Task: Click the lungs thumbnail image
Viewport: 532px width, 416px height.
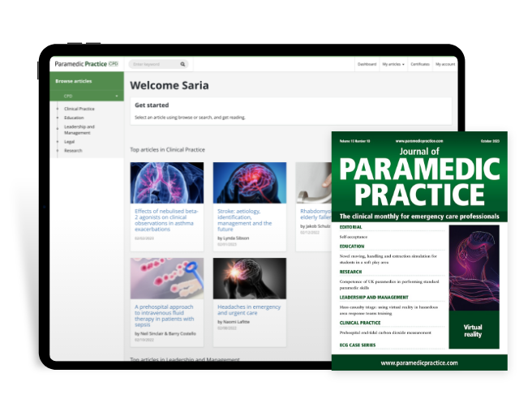Action: coord(167,183)
